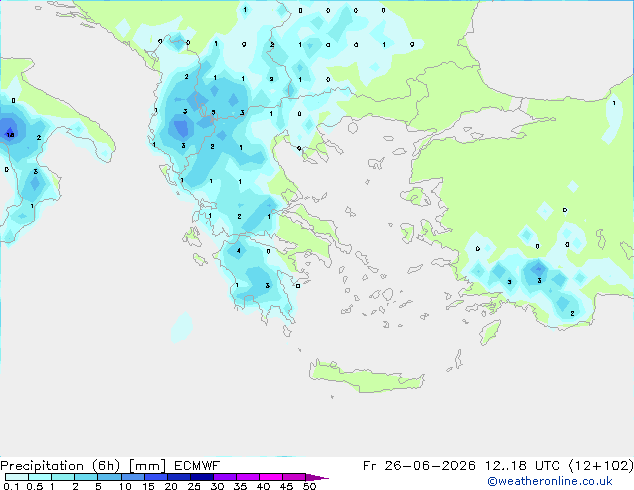The image size is (634, 490).
Task: Click the 30–35 mm purple legend swatch
Action: 224,477
